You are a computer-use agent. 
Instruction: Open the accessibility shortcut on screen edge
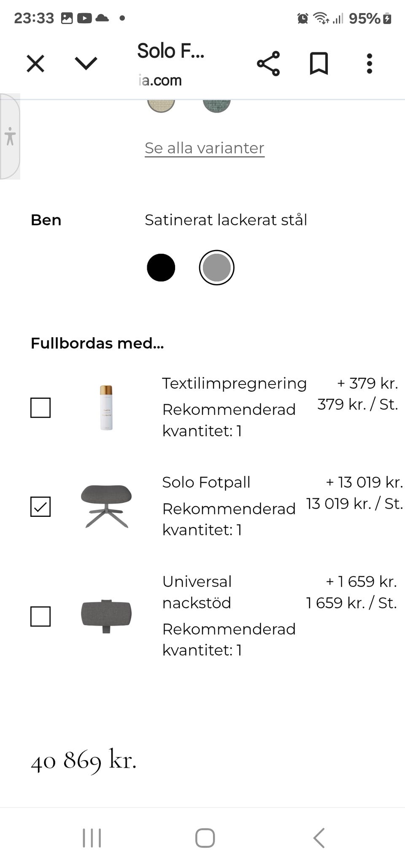11,136
